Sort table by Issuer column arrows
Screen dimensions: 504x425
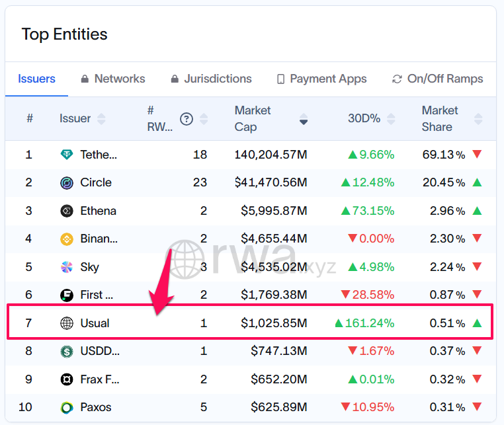click(101, 119)
